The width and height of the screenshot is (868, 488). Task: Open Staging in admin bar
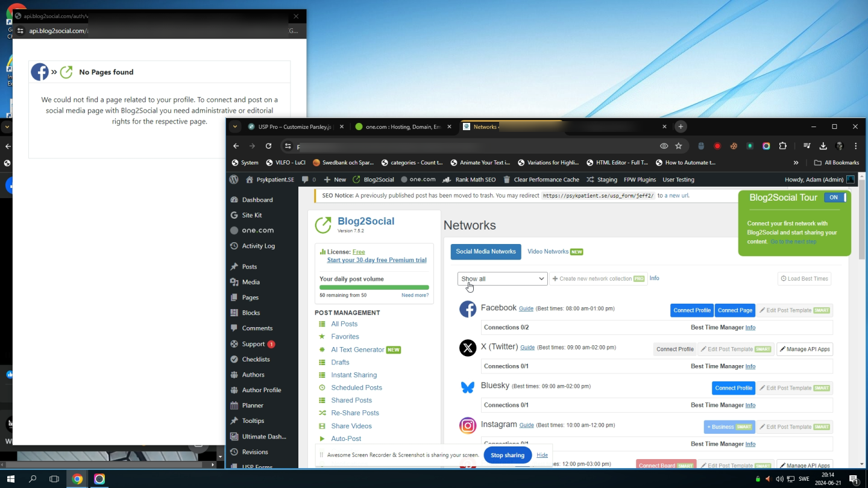tap(602, 180)
